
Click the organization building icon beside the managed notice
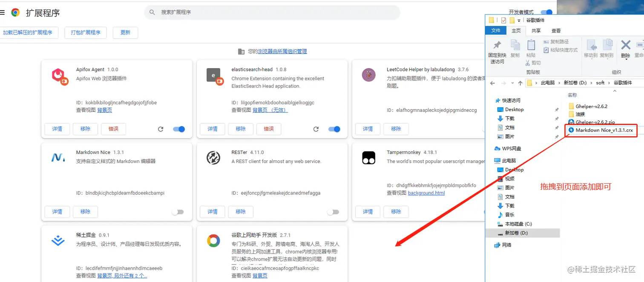pyautogui.click(x=241, y=51)
